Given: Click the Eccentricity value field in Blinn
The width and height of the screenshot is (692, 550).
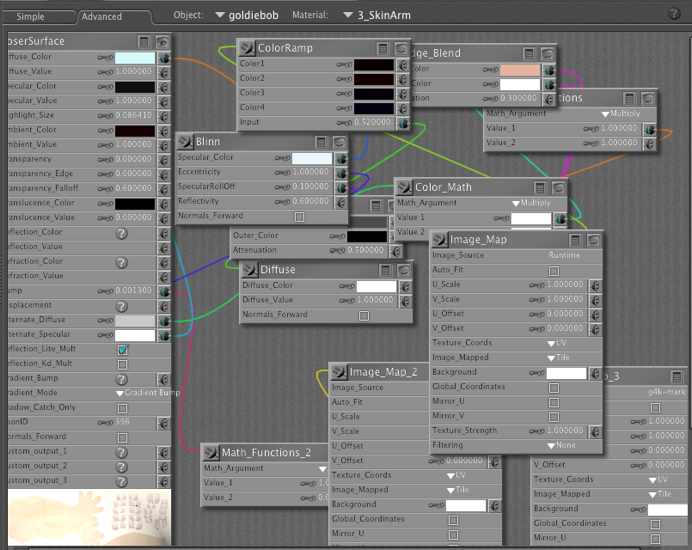Looking at the screenshot, I should point(312,172).
